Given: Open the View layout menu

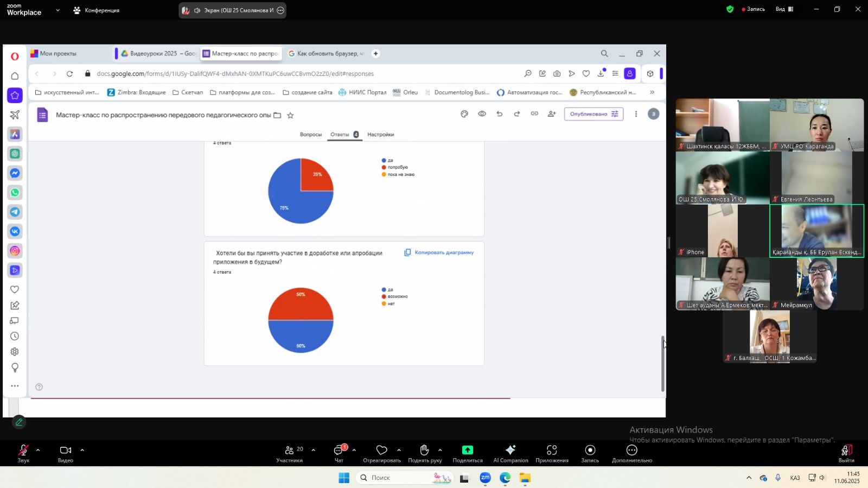Looking at the screenshot, I should pos(784,9).
